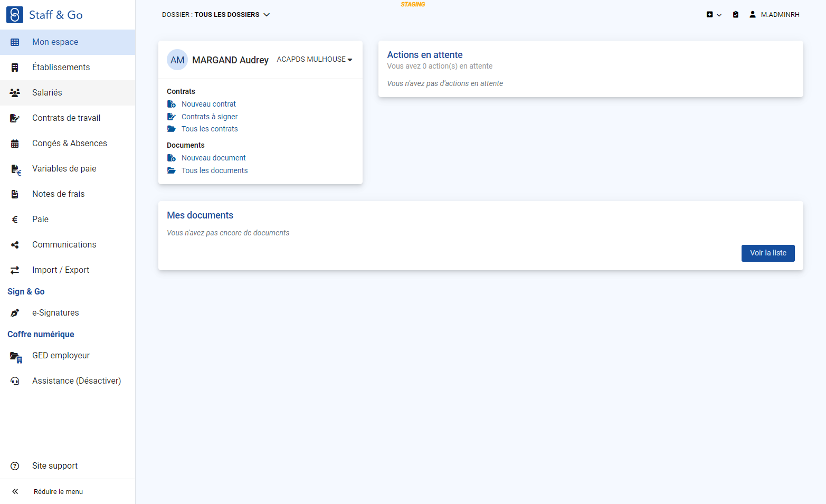The height and width of the screenshot is (504, 826).
Task: Open the Tous les contrats link
Action: [x=210, y=129]
